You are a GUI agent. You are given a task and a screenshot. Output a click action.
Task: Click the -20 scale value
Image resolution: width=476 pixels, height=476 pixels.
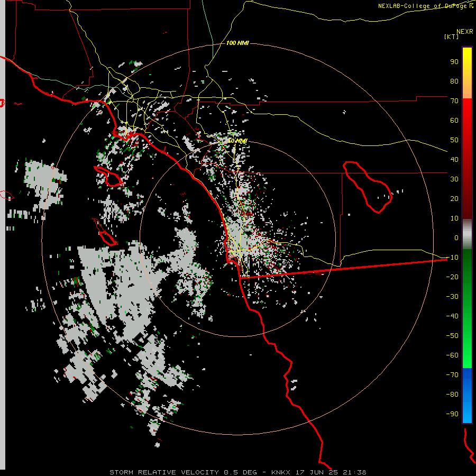[452, 277]
